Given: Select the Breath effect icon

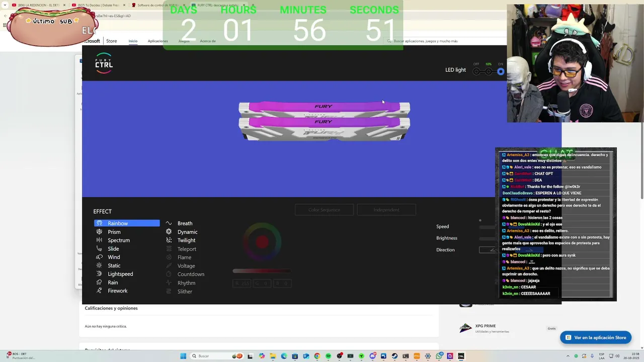Looking at the screenshot, I should (x=169, y=223).
